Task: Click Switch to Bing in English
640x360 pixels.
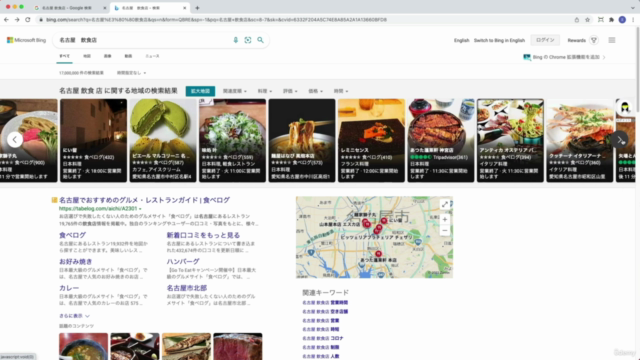Action: [499, 40]
